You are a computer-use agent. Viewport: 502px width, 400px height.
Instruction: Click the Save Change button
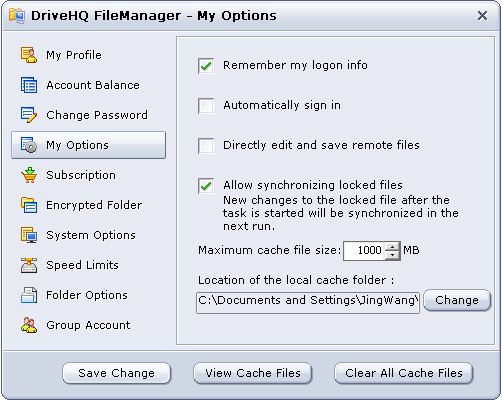point(117,373)
